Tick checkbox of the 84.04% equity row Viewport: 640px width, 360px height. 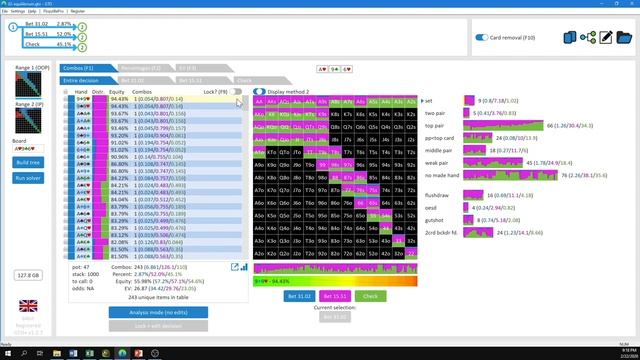pyautogui.click(x=66, y=200)
